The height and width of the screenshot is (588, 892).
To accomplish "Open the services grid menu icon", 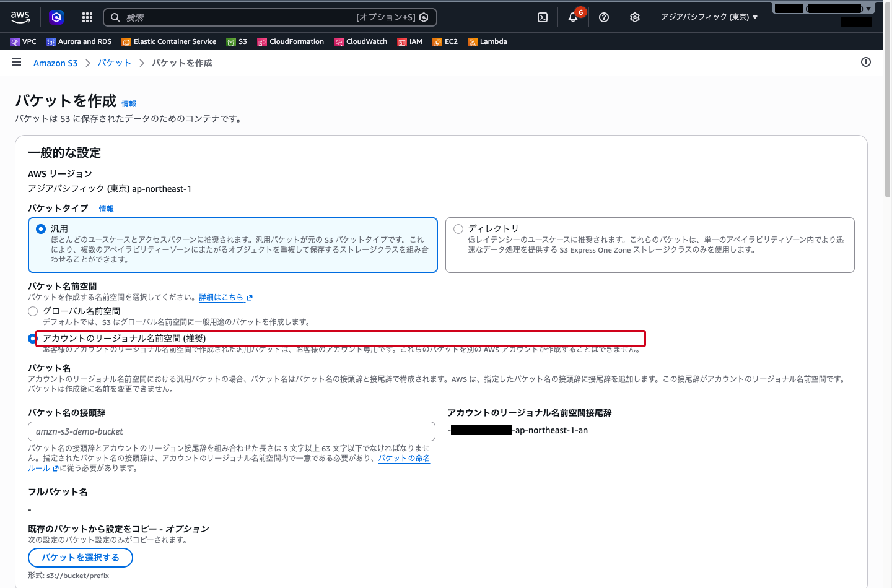I will 87,17.
